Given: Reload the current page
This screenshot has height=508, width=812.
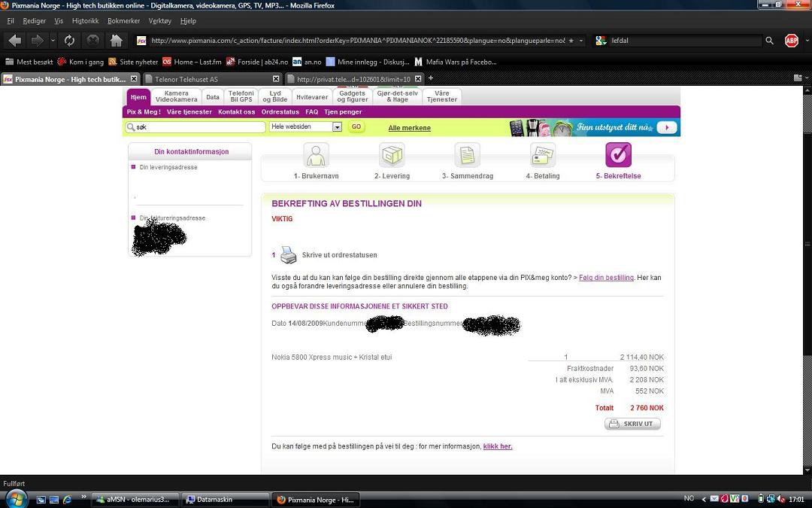Looking at the screenshot, I should [69, 41].
